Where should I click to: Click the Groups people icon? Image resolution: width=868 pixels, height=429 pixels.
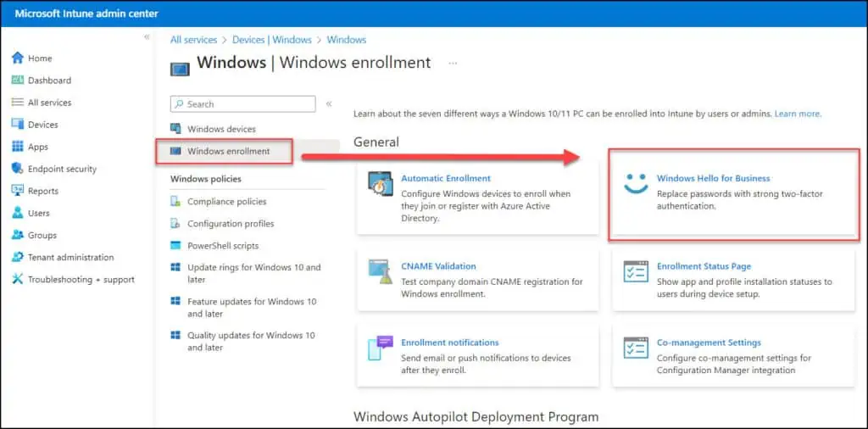[18, 235]
